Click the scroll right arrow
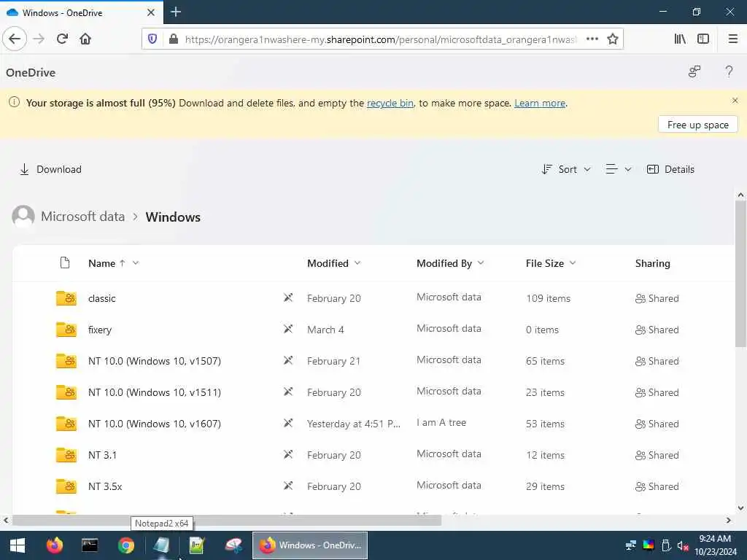Viewport: 747px width, 560px height. pyautogui.click(x=729, y=521)
